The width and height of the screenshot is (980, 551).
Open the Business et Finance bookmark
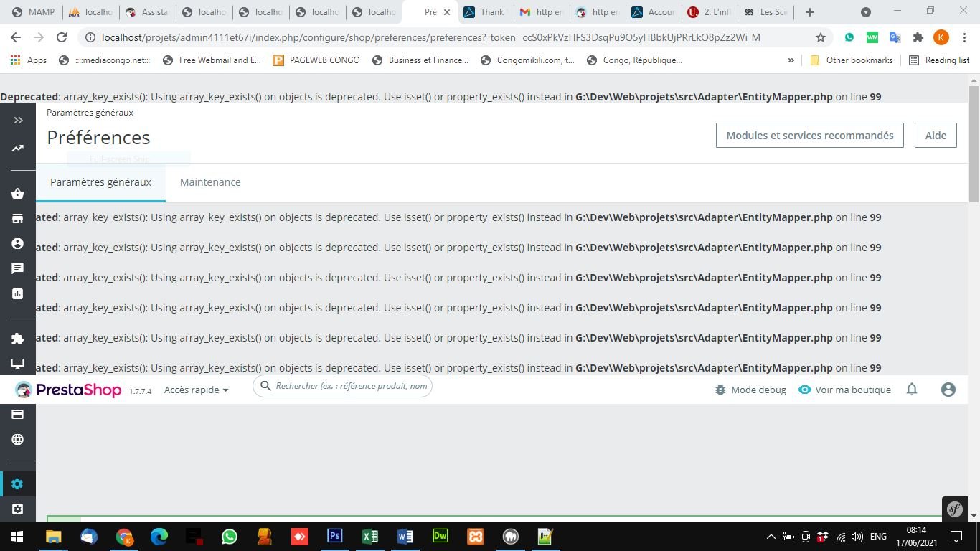pos(420,60)
